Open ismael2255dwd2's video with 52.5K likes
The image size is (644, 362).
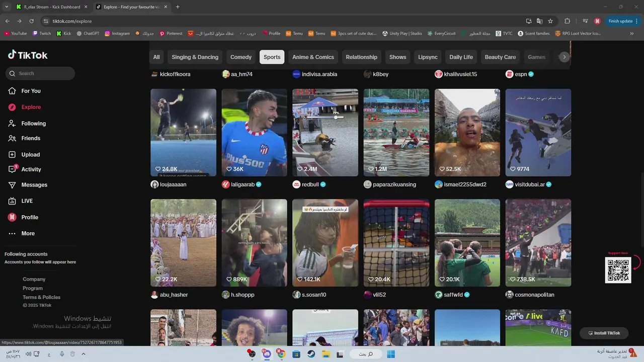(x=467, y=133)
